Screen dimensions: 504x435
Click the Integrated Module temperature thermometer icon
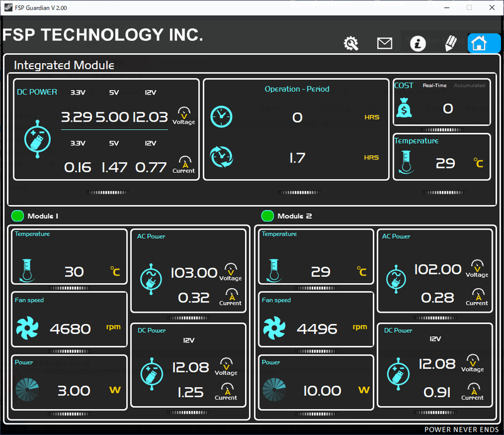[406, 163]
